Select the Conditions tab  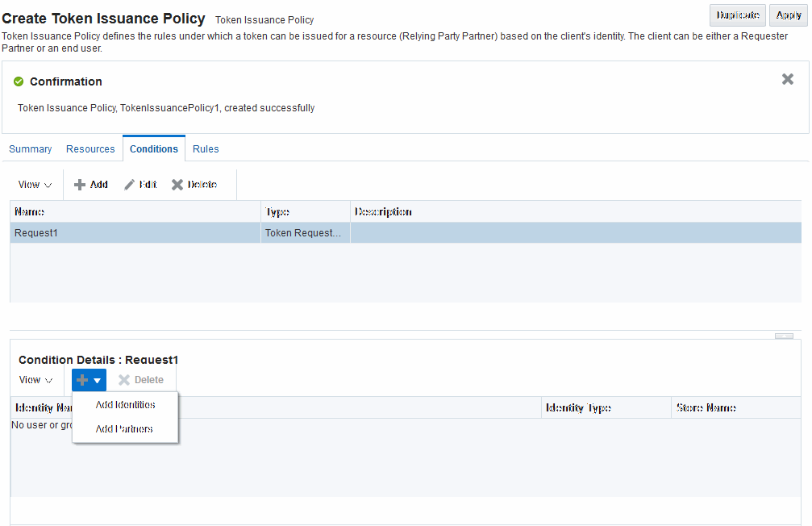(x=154, y=148)
